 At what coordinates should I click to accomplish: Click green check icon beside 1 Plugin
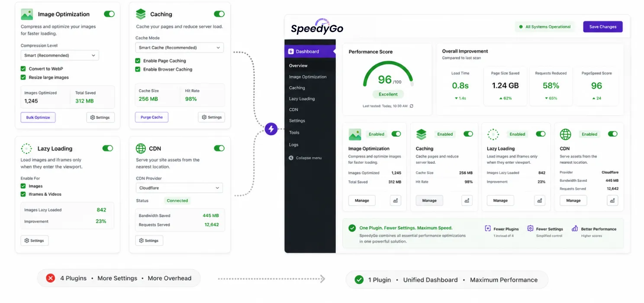coord(359,280)
